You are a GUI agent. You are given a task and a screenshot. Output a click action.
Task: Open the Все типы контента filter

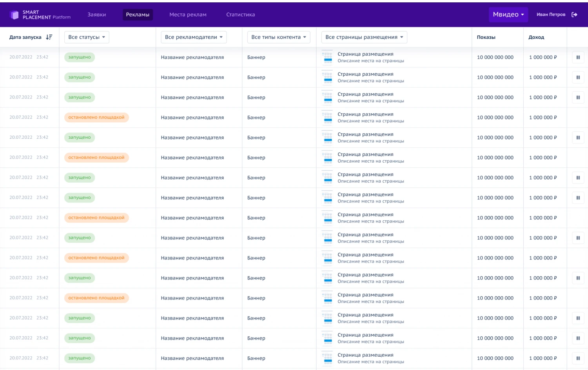pos(278,37)
